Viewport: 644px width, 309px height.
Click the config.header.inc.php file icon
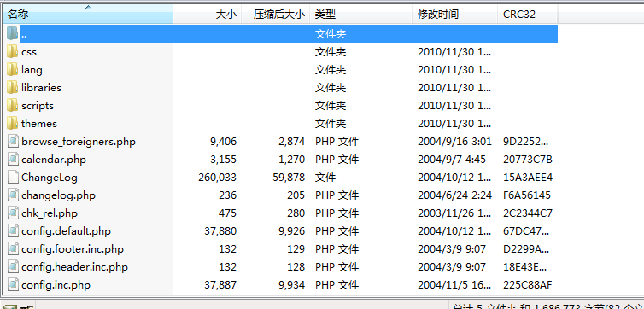pos(14,267)
